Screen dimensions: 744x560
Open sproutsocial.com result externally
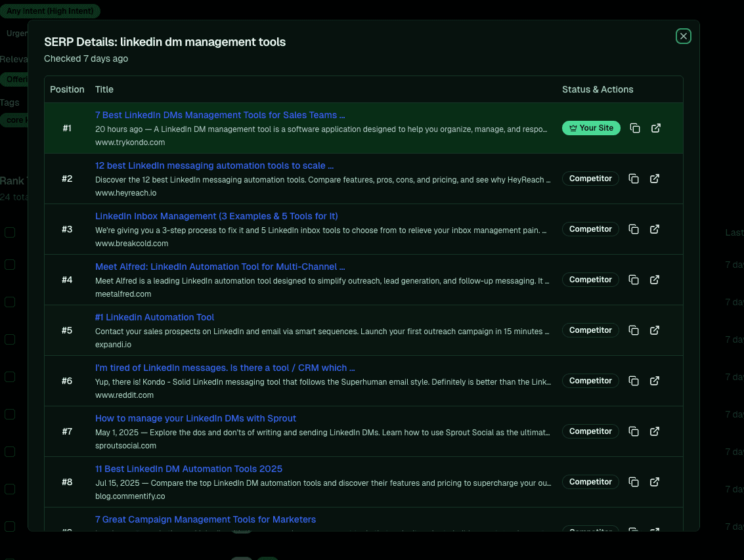click(654, 431)
